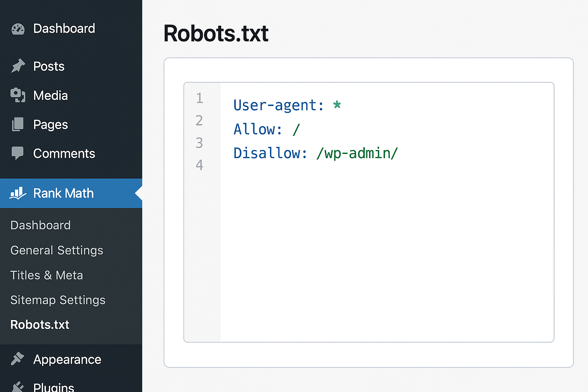Click line number 3 in the gutter

[x=199, y=142]
